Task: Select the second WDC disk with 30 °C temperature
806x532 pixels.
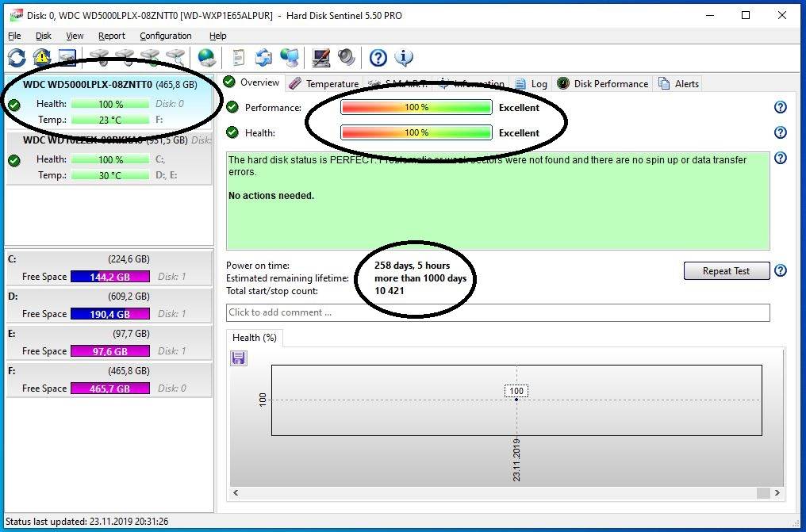Action: (109, 158)
